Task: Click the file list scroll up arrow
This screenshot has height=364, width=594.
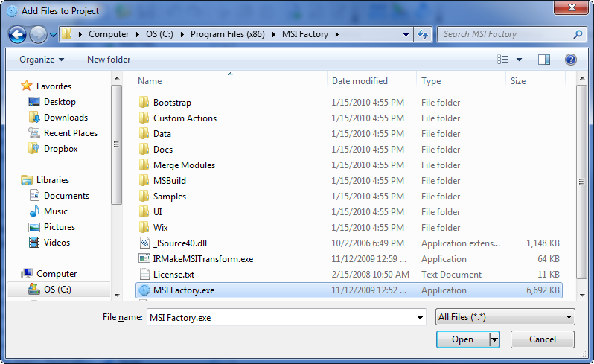Action: 581,78
